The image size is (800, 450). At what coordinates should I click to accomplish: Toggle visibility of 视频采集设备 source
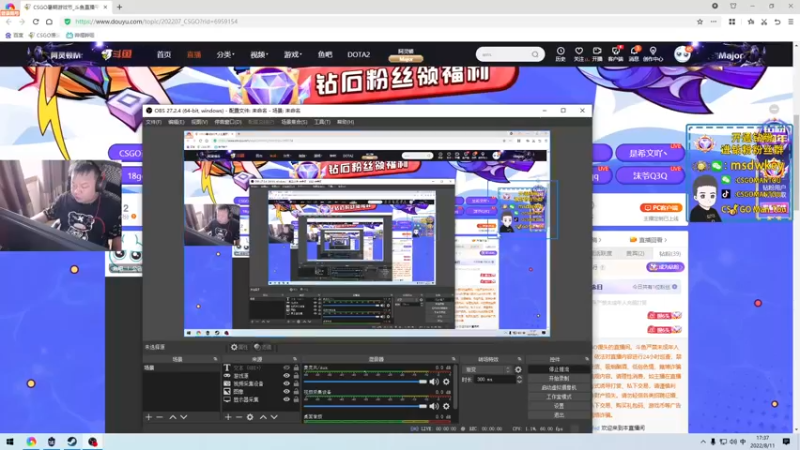pos(286,383)
